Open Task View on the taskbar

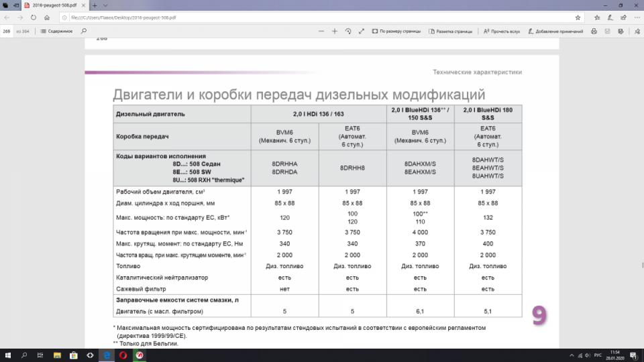tap(40, 355)
